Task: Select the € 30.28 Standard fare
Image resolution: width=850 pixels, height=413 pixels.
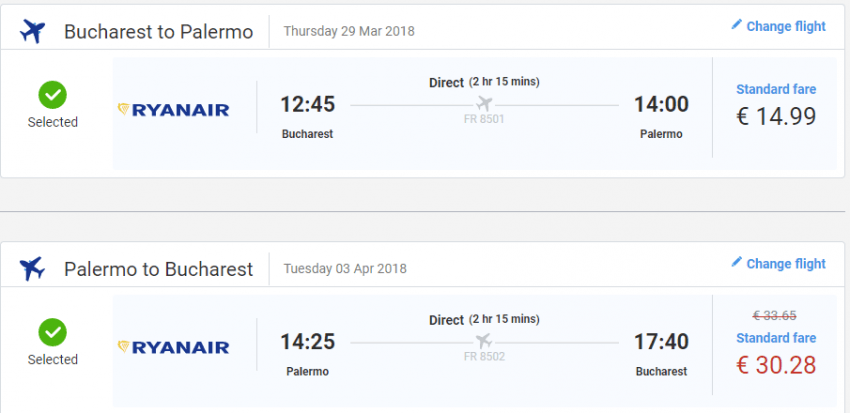Action: click(x=776, y=364)
